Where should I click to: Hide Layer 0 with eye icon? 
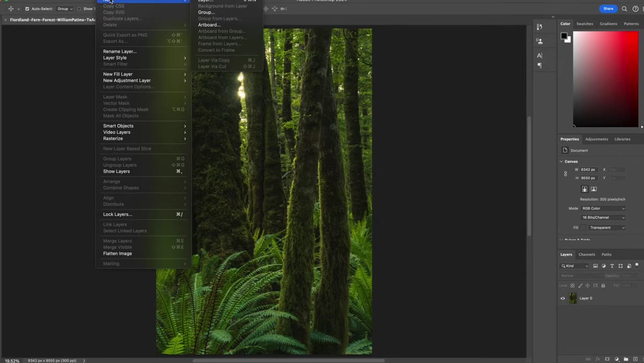pos(563,298)
